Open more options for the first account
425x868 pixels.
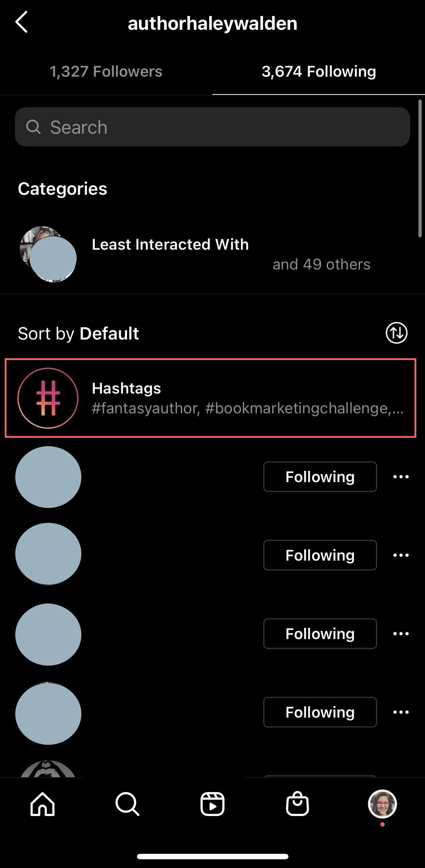coord(401,477)
